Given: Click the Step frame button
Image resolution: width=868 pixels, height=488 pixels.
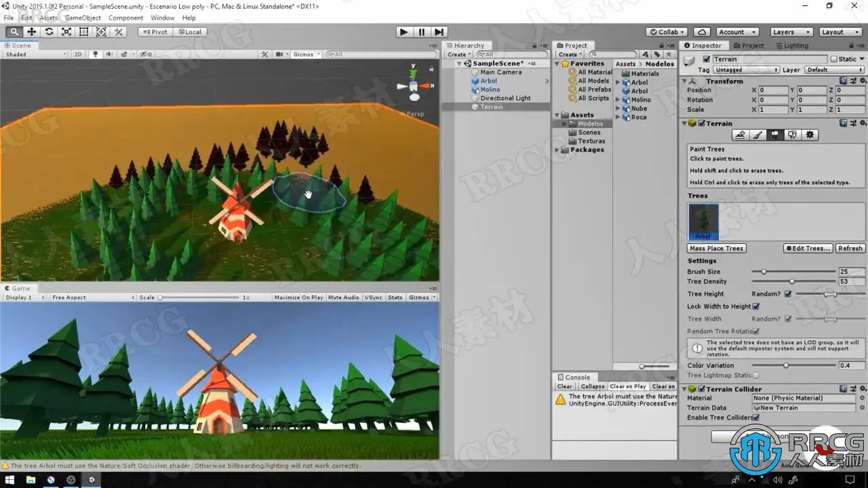Looking at the screenshot, I should point(439,32).
